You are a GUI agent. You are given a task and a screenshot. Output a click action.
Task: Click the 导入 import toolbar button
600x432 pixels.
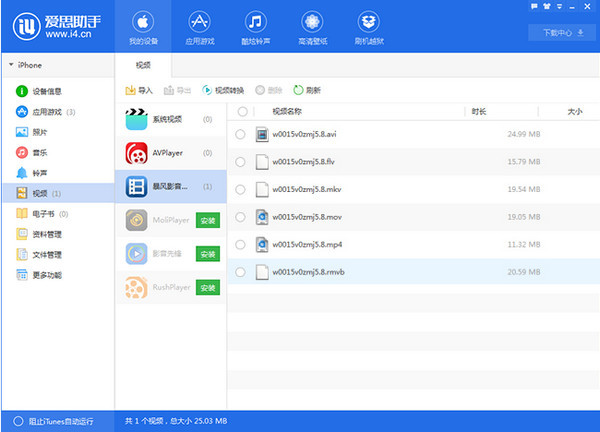tap(139, 90)
